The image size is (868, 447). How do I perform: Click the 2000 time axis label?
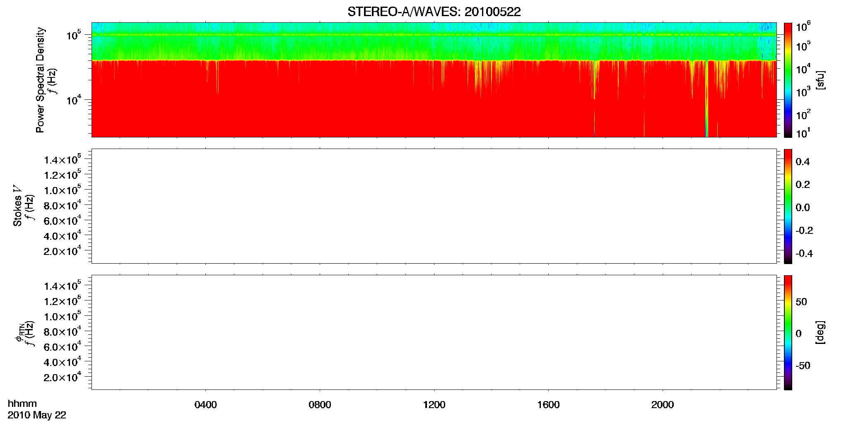(x=663, y=405)
